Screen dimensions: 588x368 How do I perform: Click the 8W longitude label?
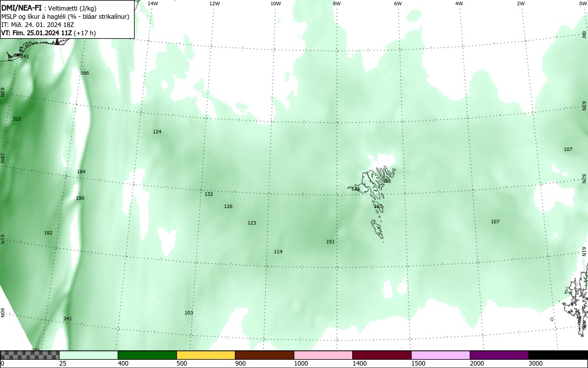click(x=337, y=4)
